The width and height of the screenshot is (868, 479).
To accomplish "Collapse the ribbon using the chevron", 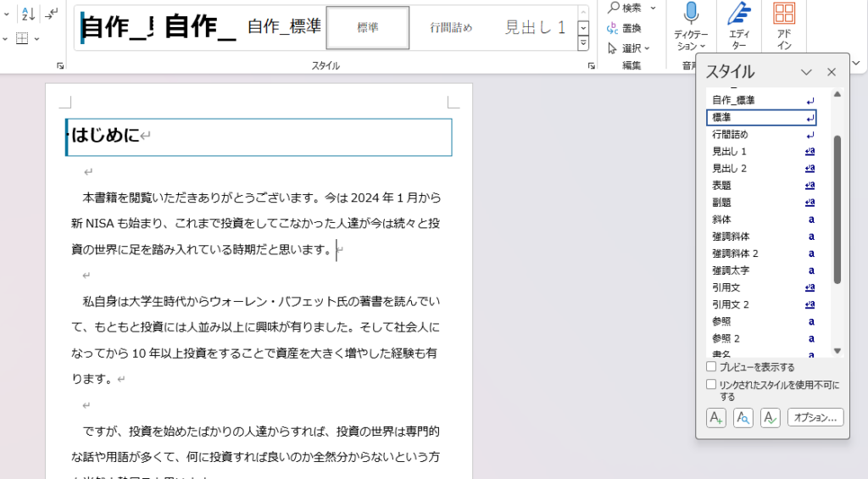I will [x=855, y=62].
